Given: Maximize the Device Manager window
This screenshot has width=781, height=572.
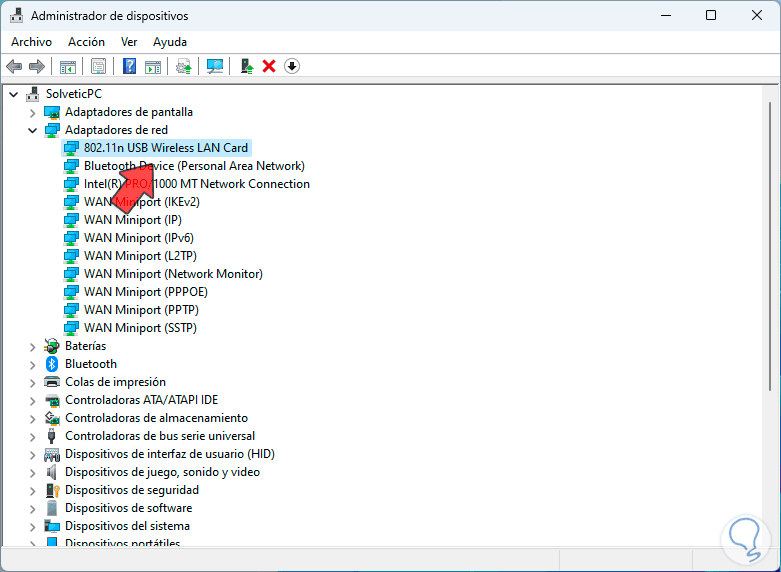Looking at the screenshot, I should point(711,15).
